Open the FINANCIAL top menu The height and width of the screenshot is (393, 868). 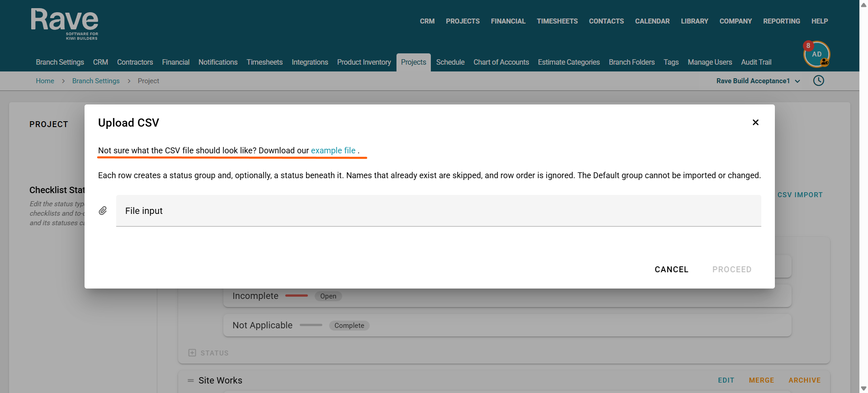click(508, 21)
